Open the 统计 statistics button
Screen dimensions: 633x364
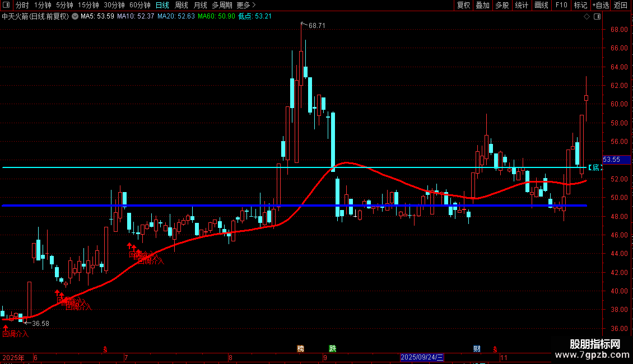(521, 5)
